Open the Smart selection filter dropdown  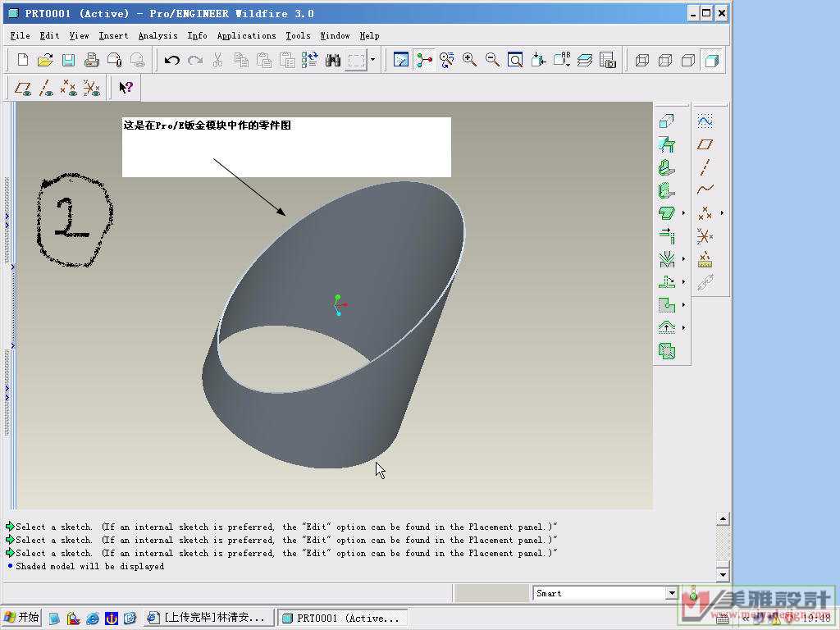pos(671,593)
